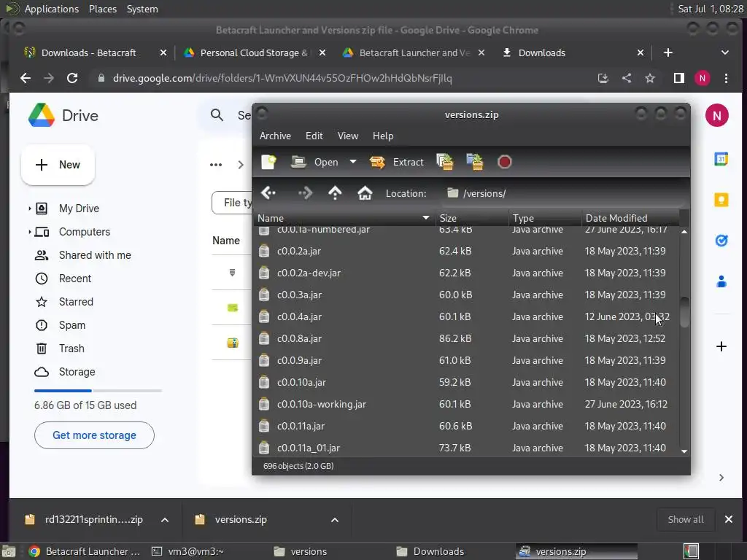This screenshot has height=560, width=747.
Task: Expand the Computers tree arrow
Action: click(x=29, y=232)
